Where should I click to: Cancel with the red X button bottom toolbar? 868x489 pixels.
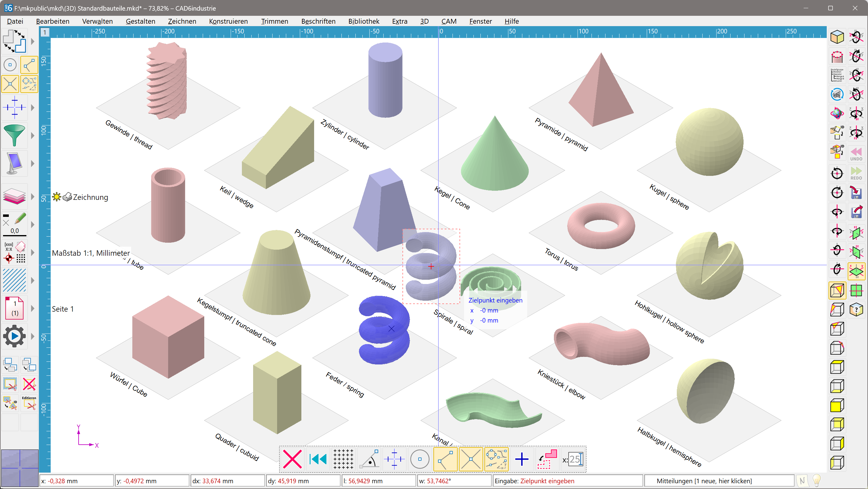click(292, 459)
